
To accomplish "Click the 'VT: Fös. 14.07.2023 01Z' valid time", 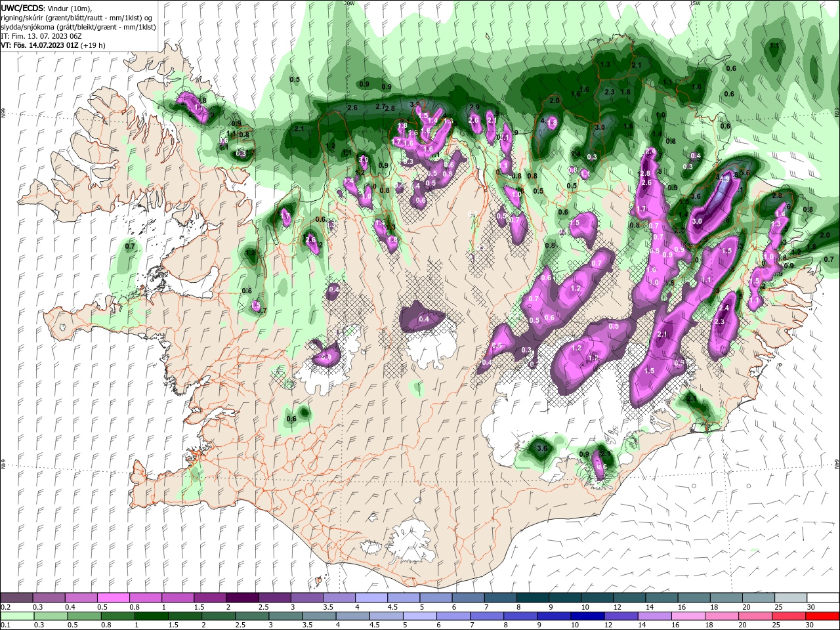I will [x=39, y=45].
